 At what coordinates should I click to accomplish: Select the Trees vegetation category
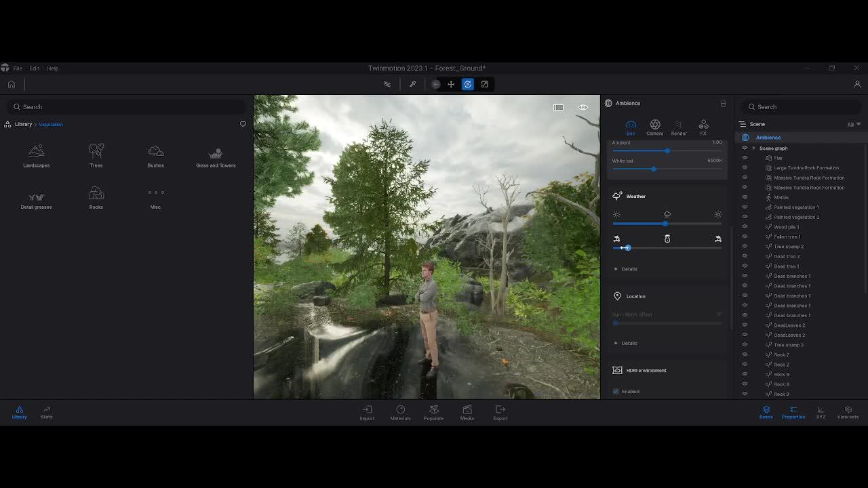point(96,155)
